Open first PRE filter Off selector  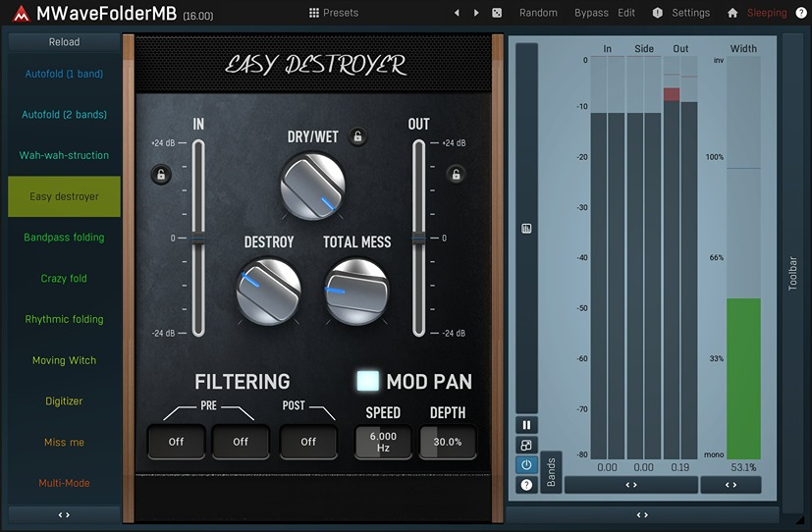pos(176,442)
